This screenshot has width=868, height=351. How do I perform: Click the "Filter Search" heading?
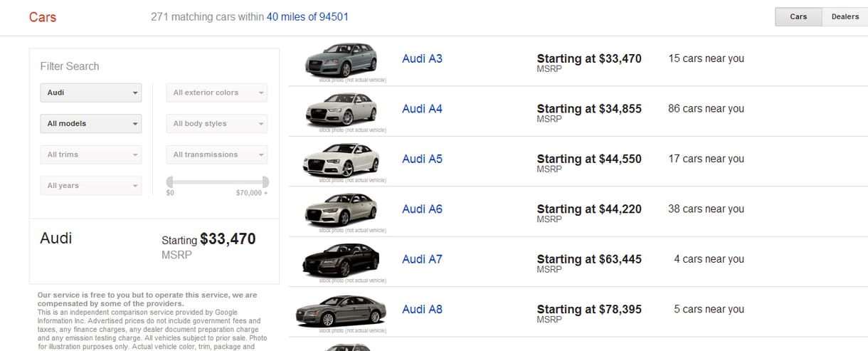(x=70, y=66)
